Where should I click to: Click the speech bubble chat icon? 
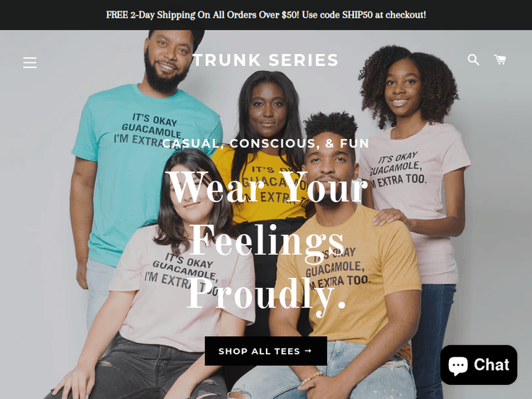point(458,365)
